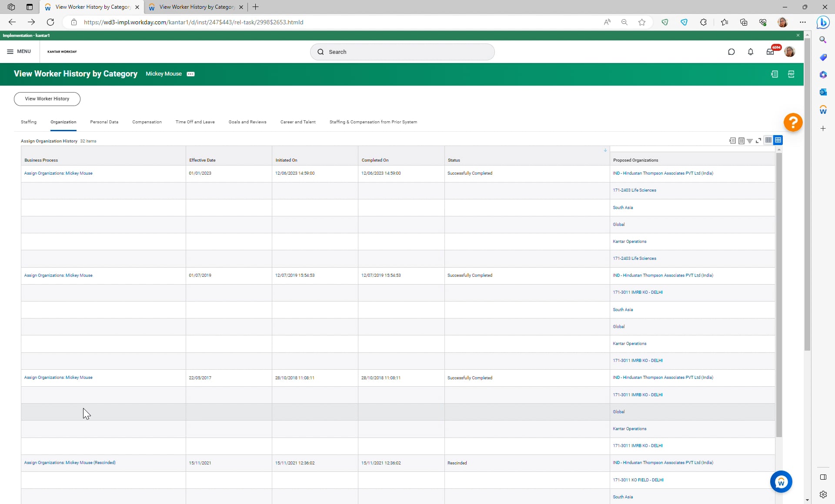Image resolution: width=835 pixels, height=504 pixels.
Task: Open Workday notifications bell
Action: coord(751,52)
